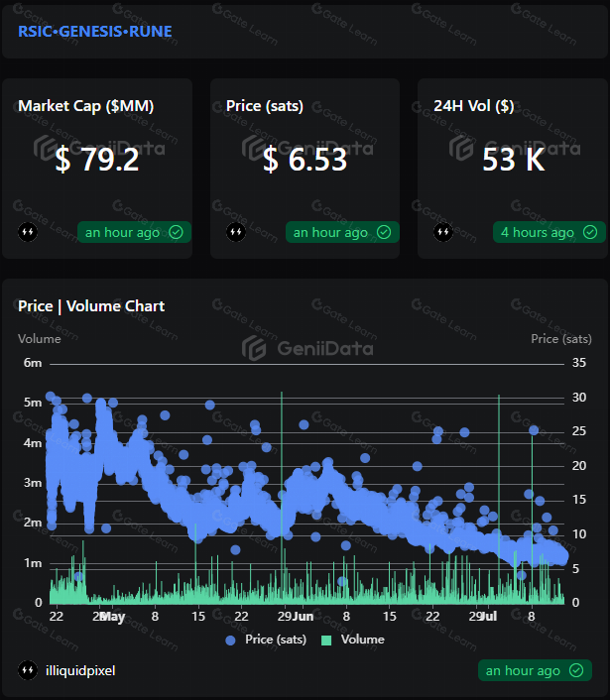
Task: Click the green Volume legend square
Action: click(x=326, y=641)
